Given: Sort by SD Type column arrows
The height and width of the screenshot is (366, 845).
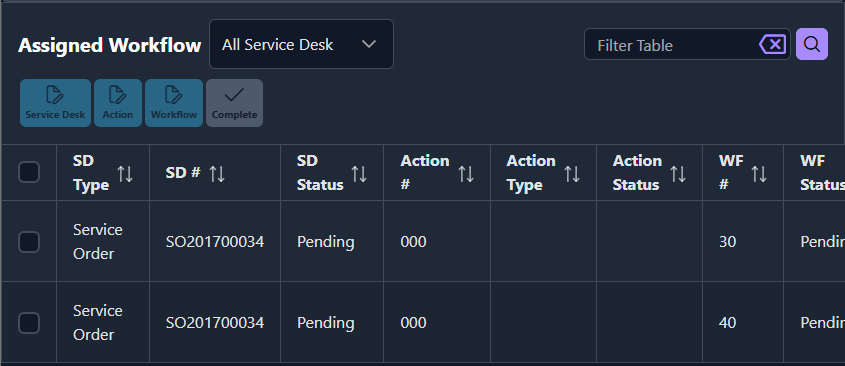Looking at the screenshot, I should pos(125,174).
